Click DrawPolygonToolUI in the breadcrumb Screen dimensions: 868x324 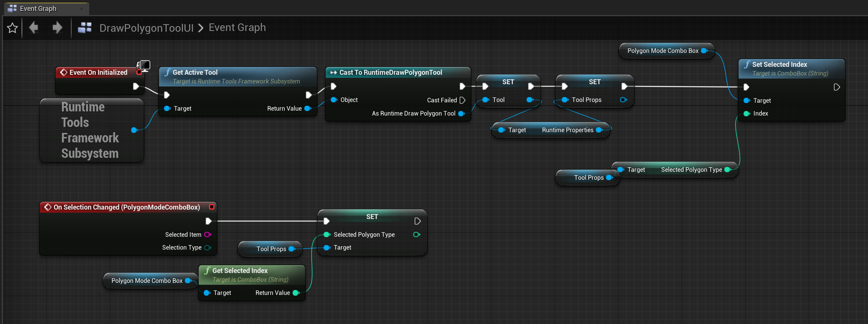pyautogui.click(x=146, y=28)
